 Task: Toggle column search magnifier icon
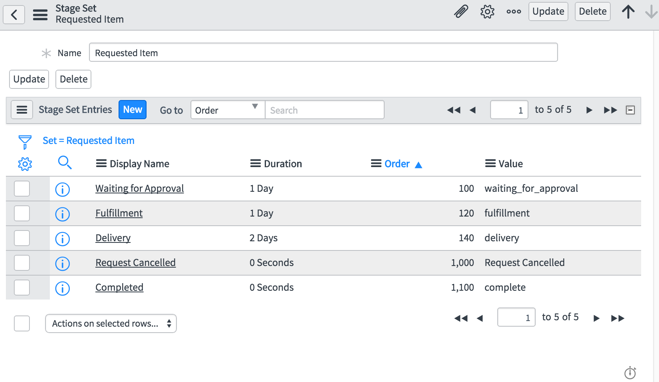[x=64, y=162]
